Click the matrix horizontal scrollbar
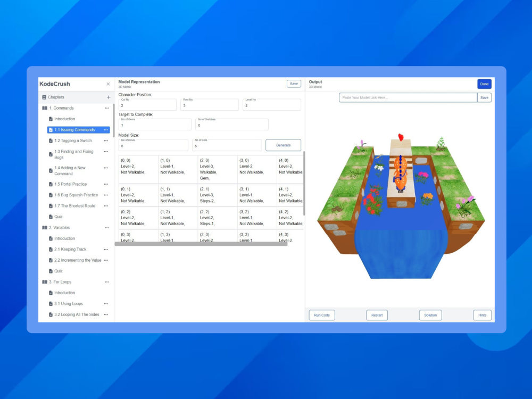This screenshot has height=399, width=532. pyautogui.click(x=201, y=244)
